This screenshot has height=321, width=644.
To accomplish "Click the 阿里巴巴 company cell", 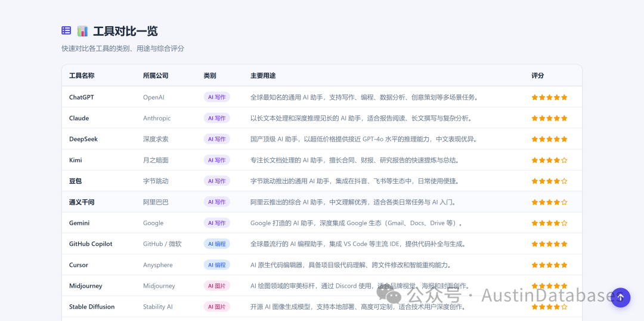I will pos(156,202).
